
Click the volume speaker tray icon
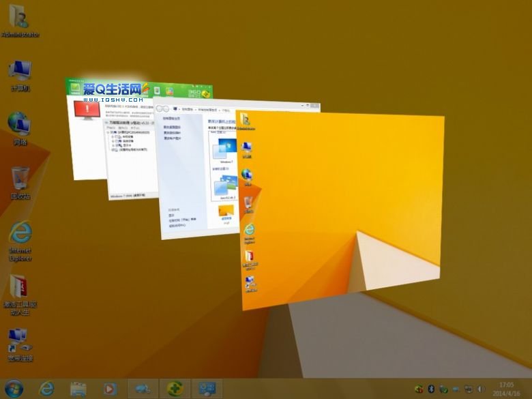click(x=481, y=389)
